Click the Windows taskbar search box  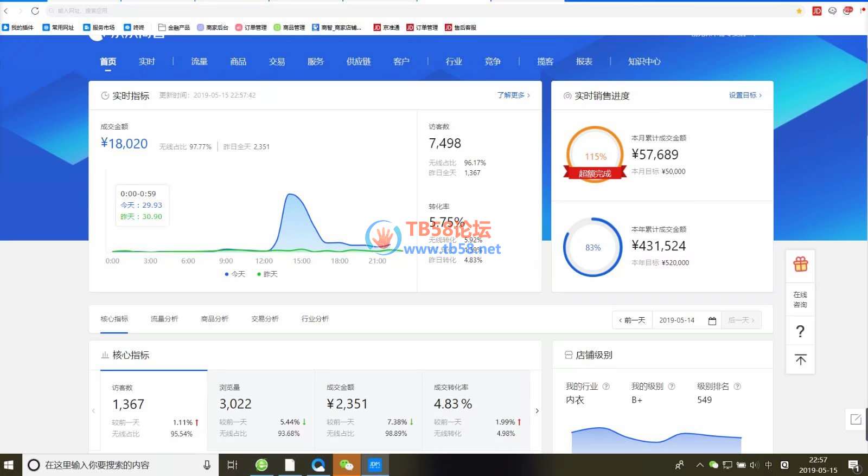click(119, 465)
